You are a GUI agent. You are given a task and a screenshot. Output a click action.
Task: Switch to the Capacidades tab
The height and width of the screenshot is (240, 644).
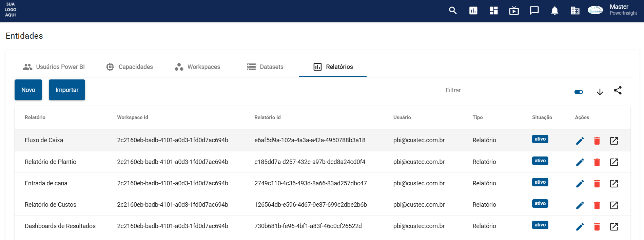[129, 67]
